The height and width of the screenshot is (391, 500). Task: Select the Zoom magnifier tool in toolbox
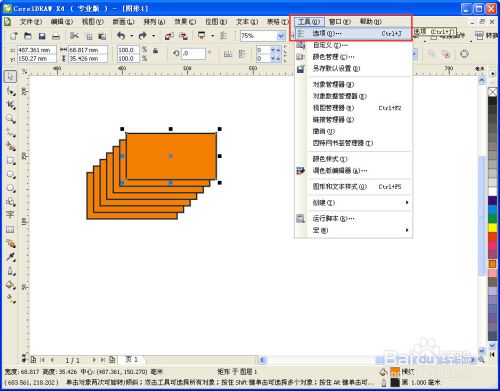click(x=10, y=118)
